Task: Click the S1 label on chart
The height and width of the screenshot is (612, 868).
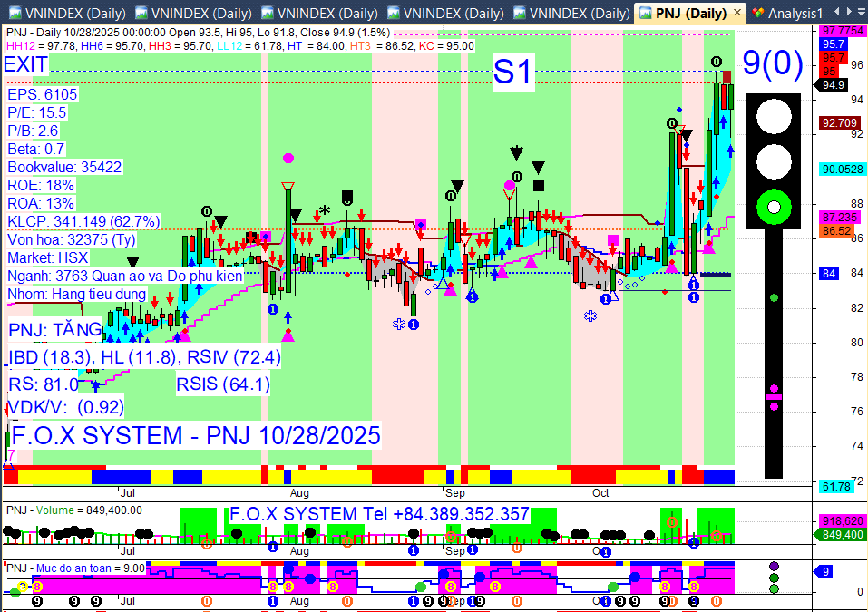Action: 512,72
